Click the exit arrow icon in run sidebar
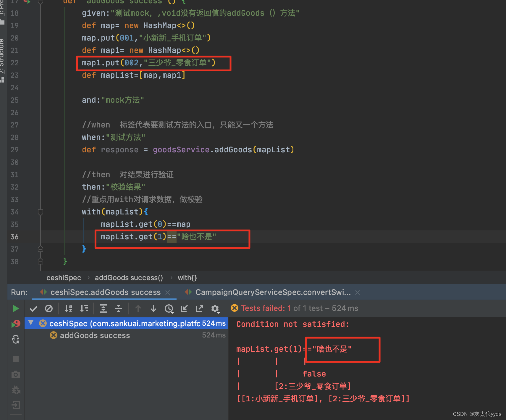This screenshot has width=506, height=420. [x=16, y=405]
